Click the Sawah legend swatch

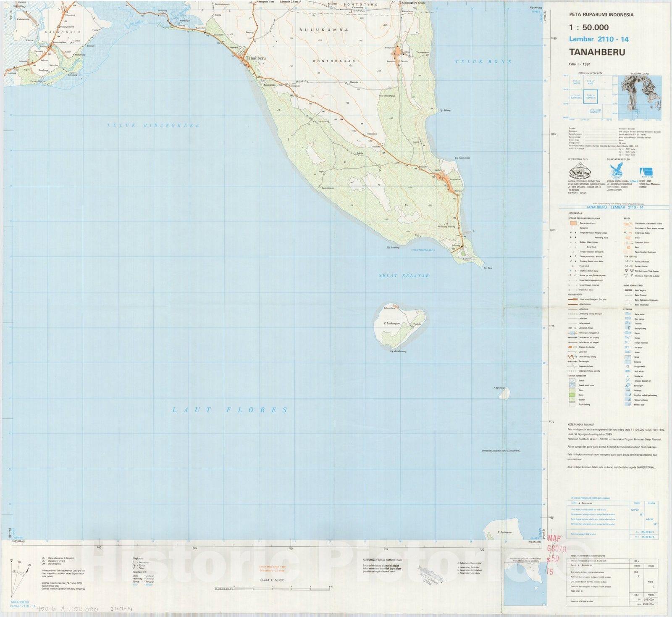click(x=572, y=380)
